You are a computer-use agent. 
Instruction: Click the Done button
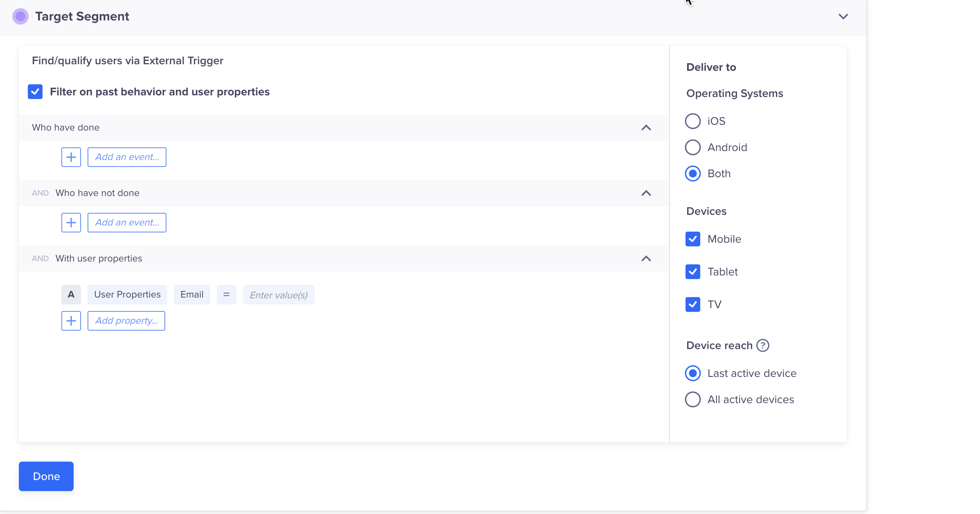coord(46,476)
